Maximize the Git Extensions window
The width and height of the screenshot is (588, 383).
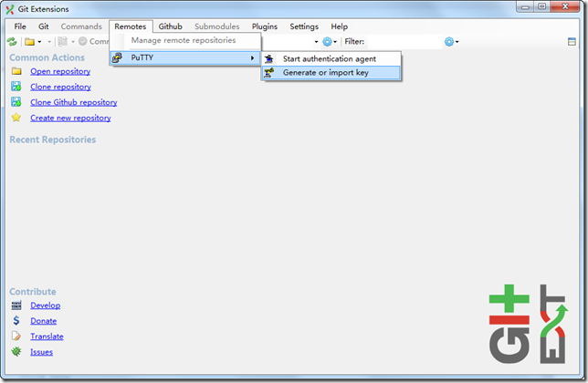(542, 6)
